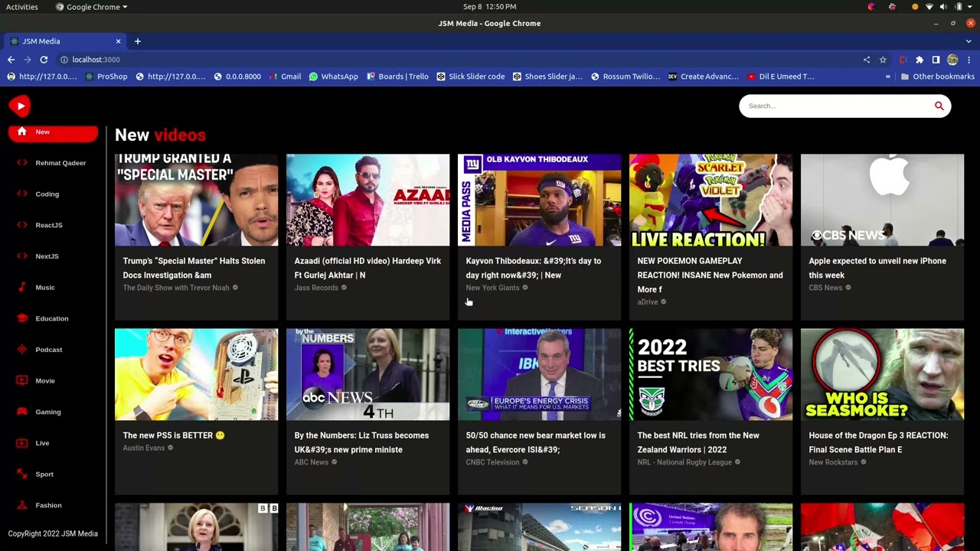This screenshot has height=551, width=980.
Task: Open the Boards | Trello bookmark
Action: click(x=397, y=77)
